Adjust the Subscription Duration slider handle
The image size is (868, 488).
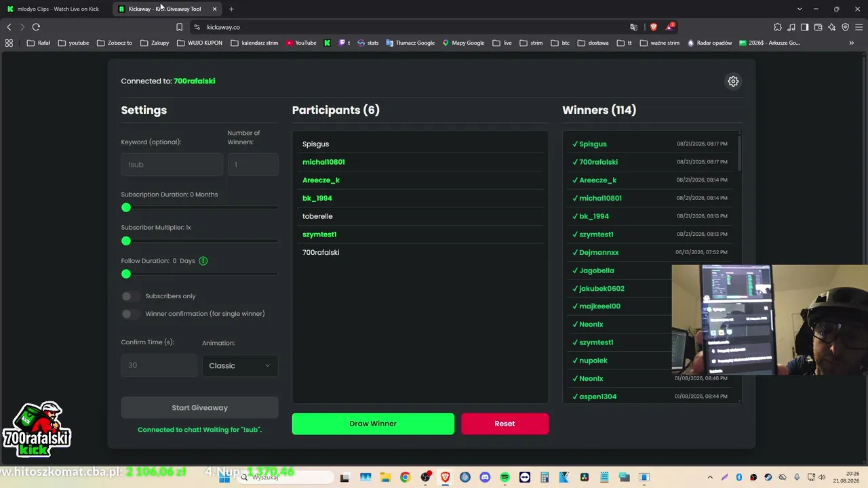click(126, 207)
